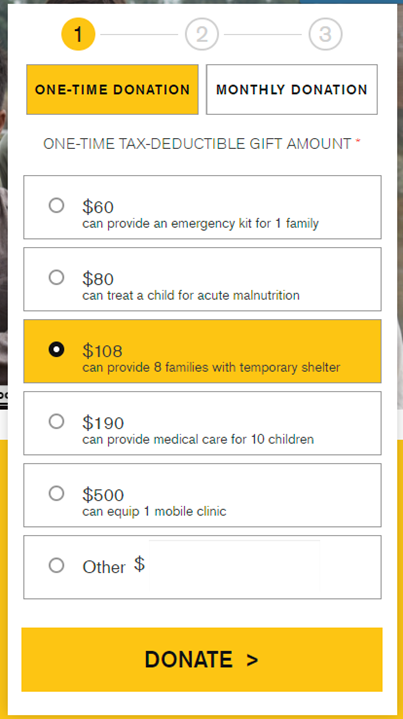Screen dimensions: 403x719
Task: Click 'can provide an emergency kit' description text
Action: tap(200, 224)
